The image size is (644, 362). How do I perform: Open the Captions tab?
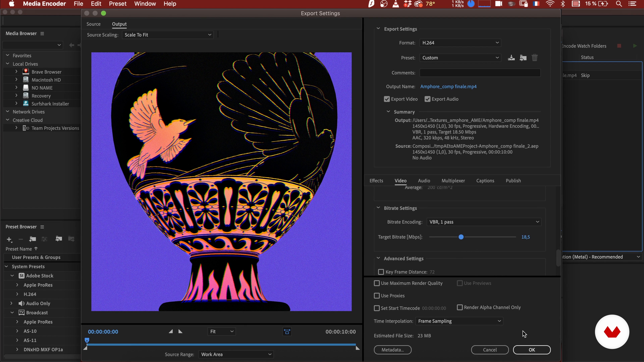click(x=485, y=181)
